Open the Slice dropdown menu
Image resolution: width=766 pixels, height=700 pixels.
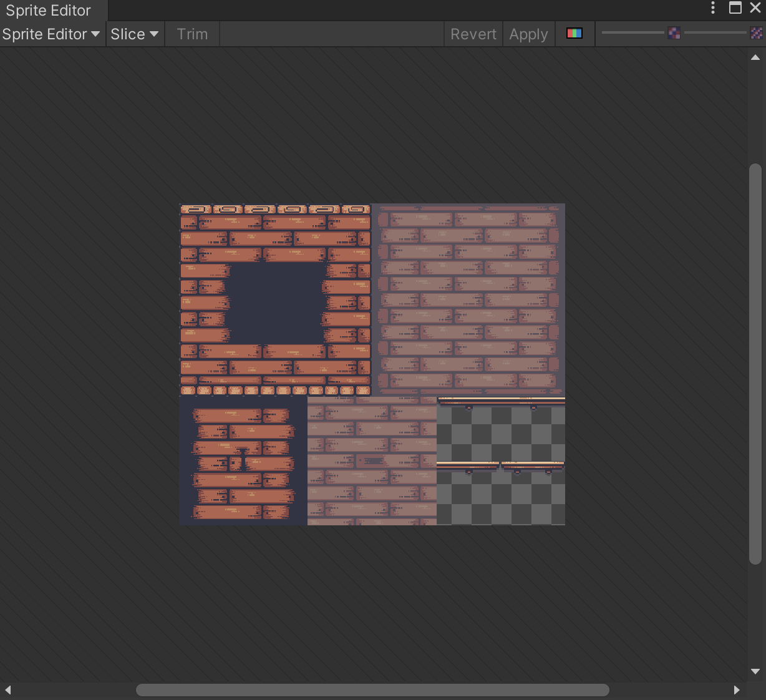coord(134,34)
